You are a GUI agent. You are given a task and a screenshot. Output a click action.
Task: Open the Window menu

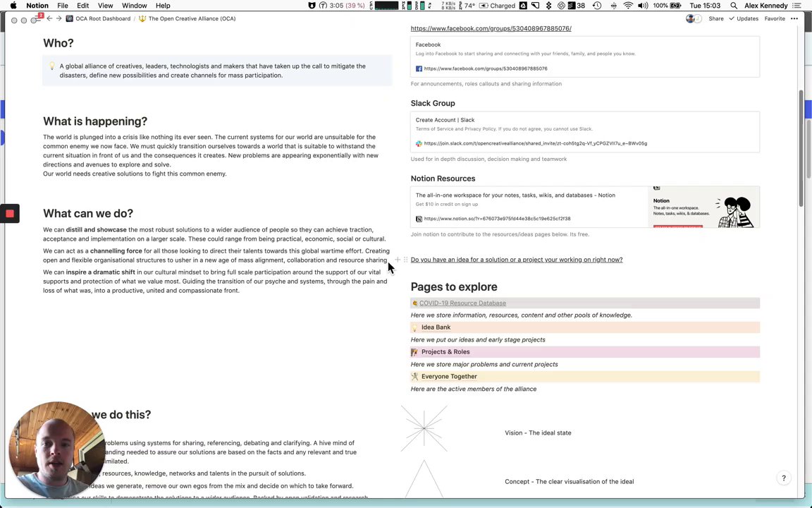pos(134,6)
